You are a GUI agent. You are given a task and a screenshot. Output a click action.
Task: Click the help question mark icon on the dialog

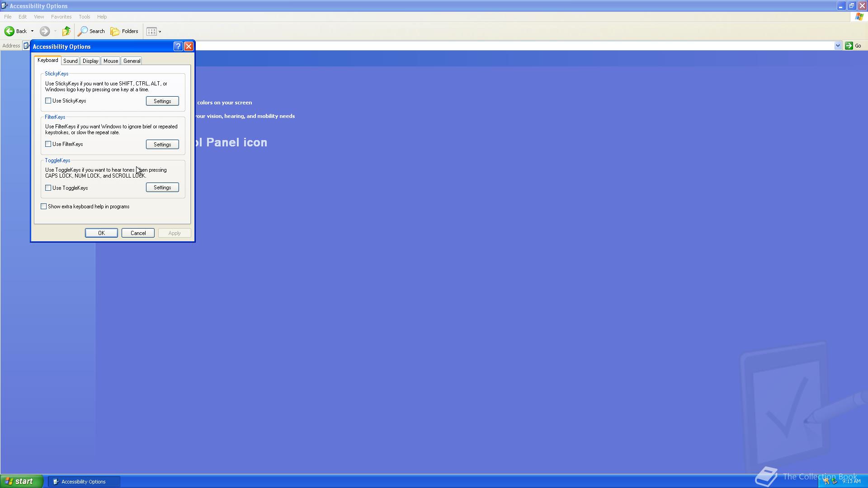[178, 46]
